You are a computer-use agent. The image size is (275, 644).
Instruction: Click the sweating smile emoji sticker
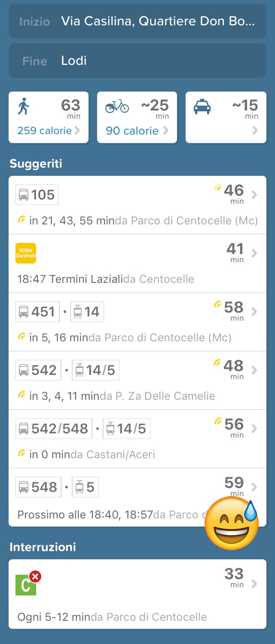tap(232, 524)
